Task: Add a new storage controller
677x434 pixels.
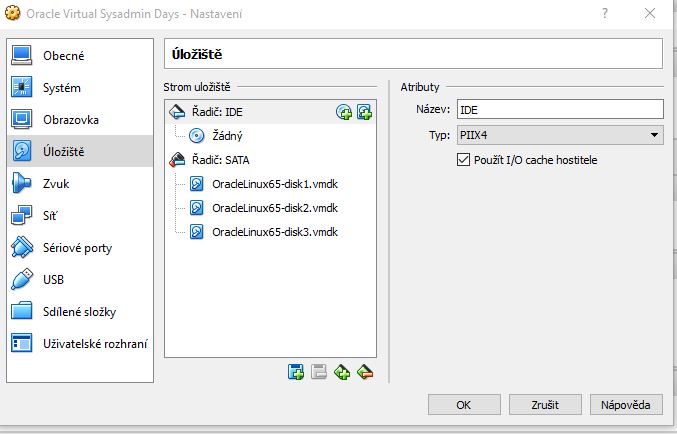Action: pos(296,372)
